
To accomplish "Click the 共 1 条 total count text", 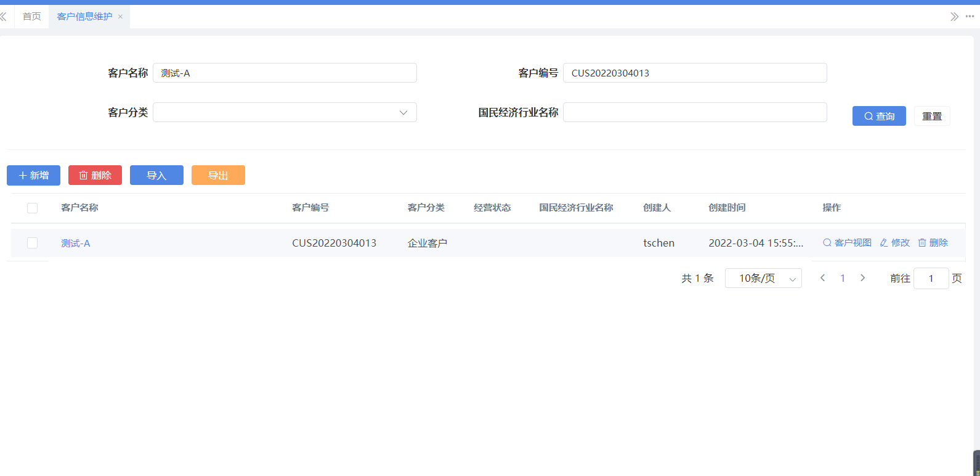I will (x=697, y=278).
